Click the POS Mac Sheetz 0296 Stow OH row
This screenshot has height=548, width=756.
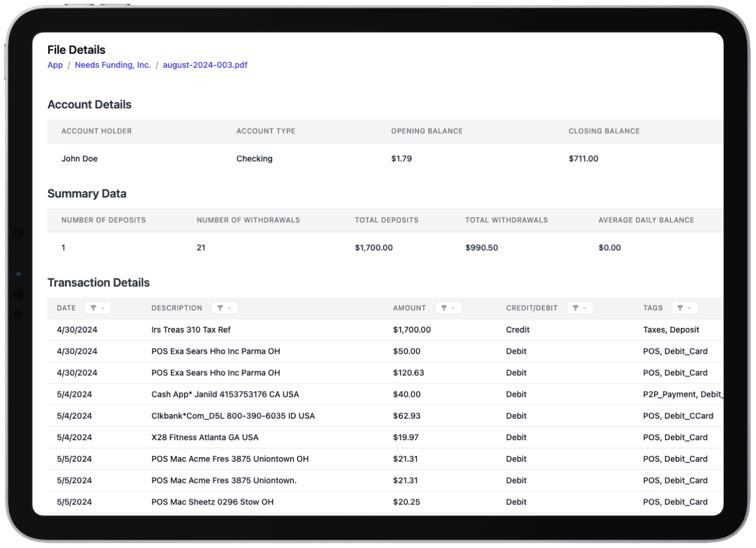[386, 502]
